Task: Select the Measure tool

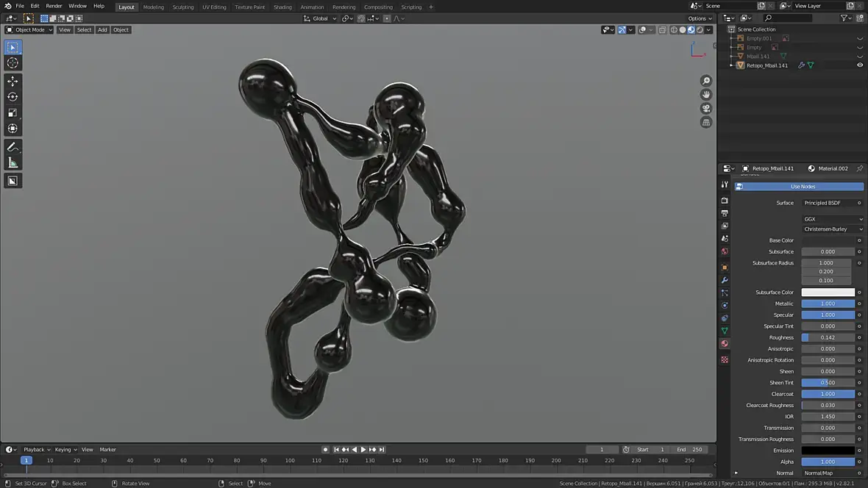Action: [13, 162]
